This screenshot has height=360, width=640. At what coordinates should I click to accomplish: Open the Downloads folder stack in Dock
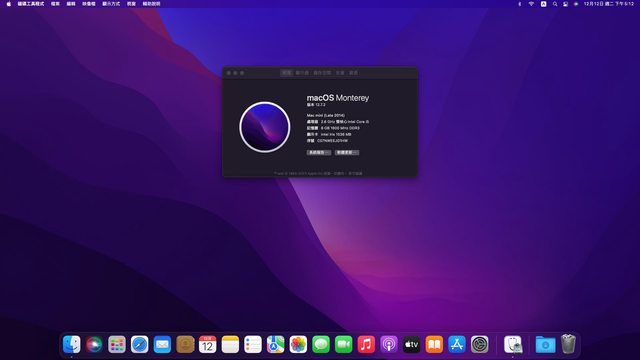pyautogui.click(x=545, y=344)
